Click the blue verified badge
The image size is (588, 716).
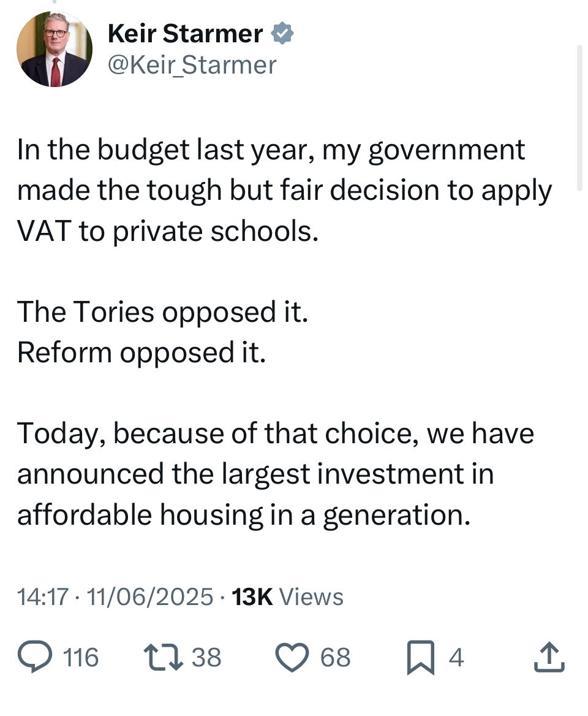click(x=282, y=33)
